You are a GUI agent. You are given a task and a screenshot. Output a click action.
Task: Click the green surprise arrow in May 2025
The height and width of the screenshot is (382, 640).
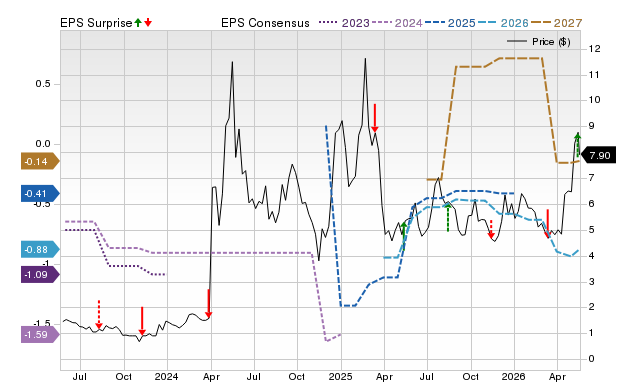point(404,235)
